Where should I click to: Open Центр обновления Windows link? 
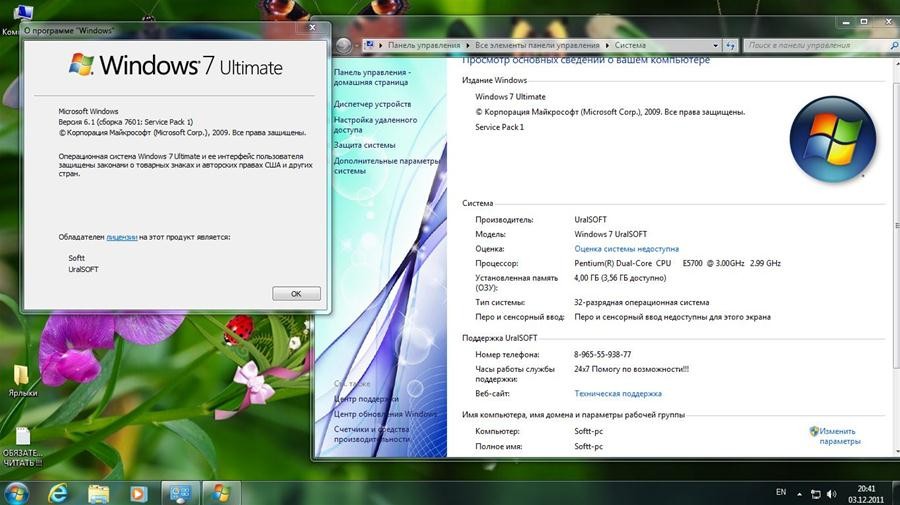[x=385, y=414]
